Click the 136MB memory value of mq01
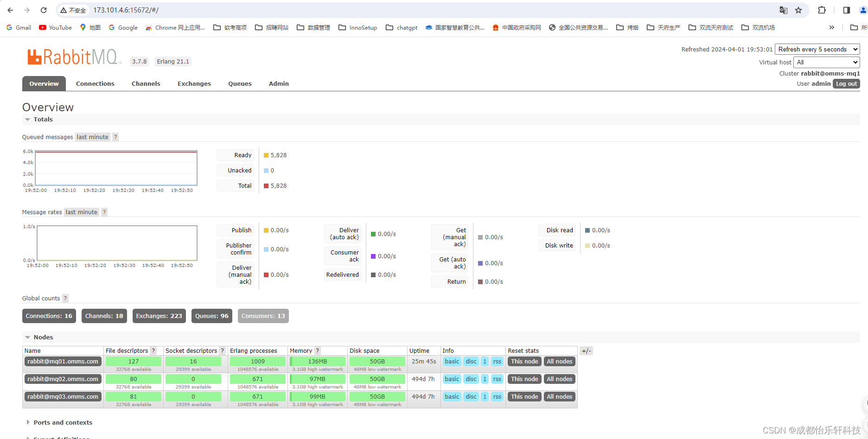The height and width of the screenshot is (439, 868). (x=318, y=361)
